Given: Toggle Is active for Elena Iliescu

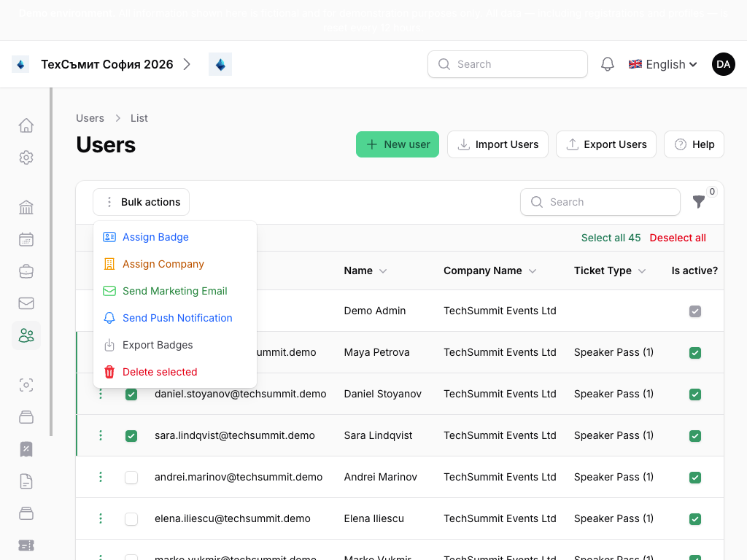Looking at the screenshot, I should [x=695, y=518].
